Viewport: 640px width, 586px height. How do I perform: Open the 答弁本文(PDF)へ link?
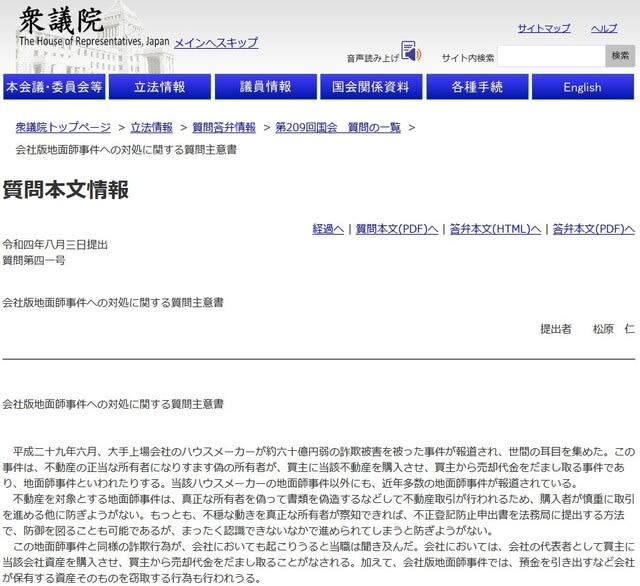click(593, 229)
